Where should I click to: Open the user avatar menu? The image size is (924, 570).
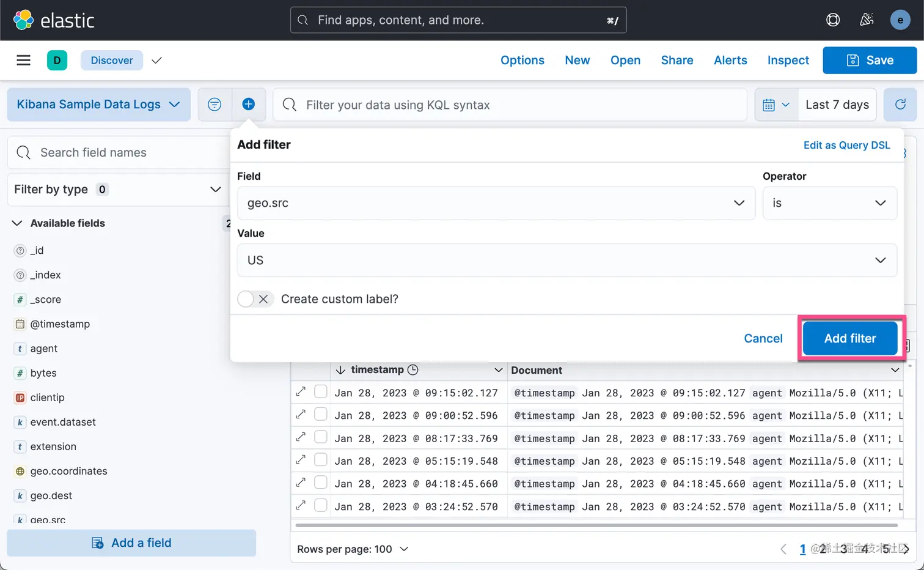click(x=900, y=20)
